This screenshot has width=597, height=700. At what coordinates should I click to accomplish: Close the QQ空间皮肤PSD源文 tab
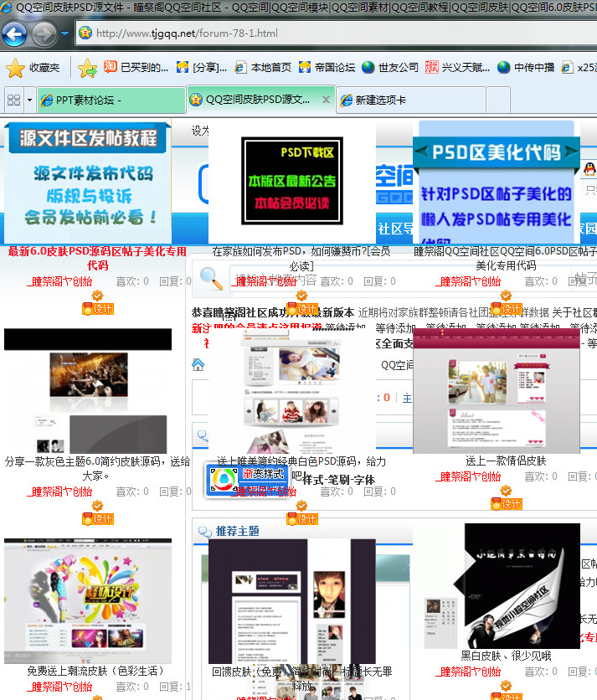coord(327,100)
